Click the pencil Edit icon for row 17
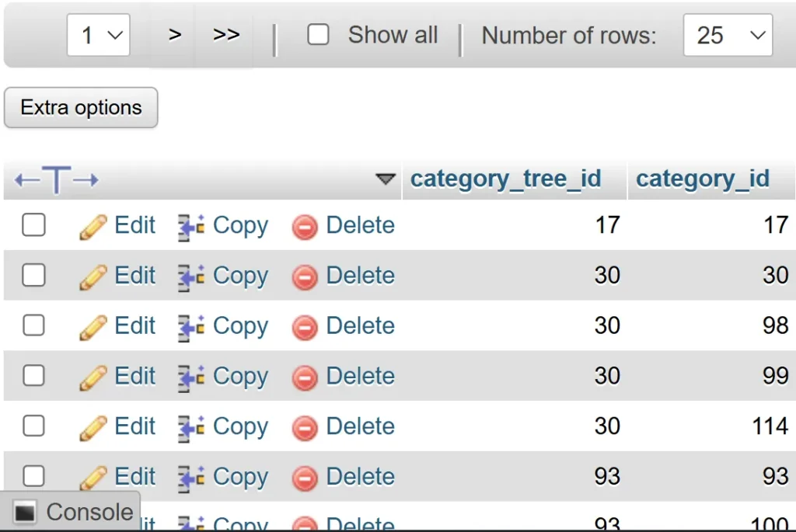 point(93,227)
